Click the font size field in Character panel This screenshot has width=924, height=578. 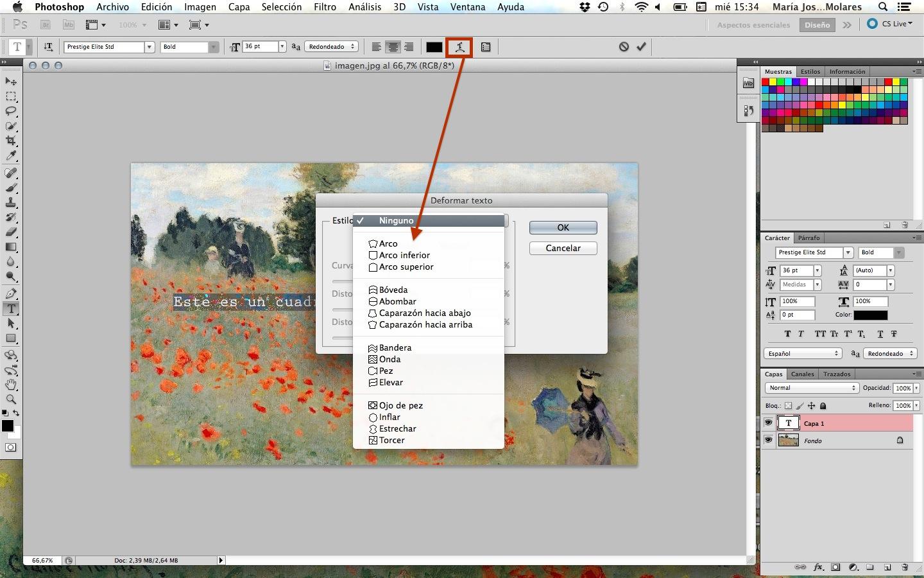(796, 270)
